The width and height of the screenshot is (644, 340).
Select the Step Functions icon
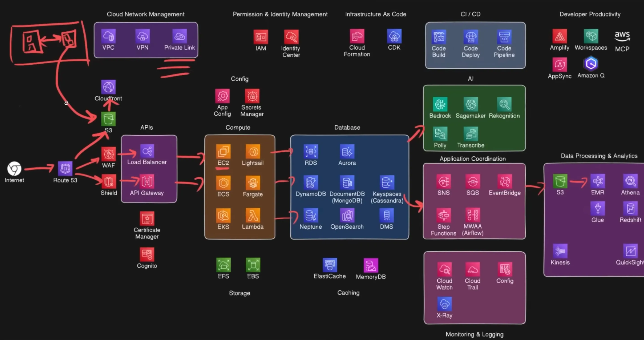443,215
